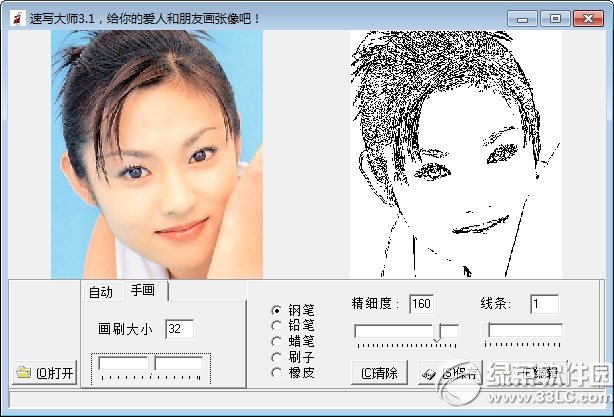This screenshot has width=614, height=417.
Task: Select the 蜡笔 crayon radio button
Action: 276,341
